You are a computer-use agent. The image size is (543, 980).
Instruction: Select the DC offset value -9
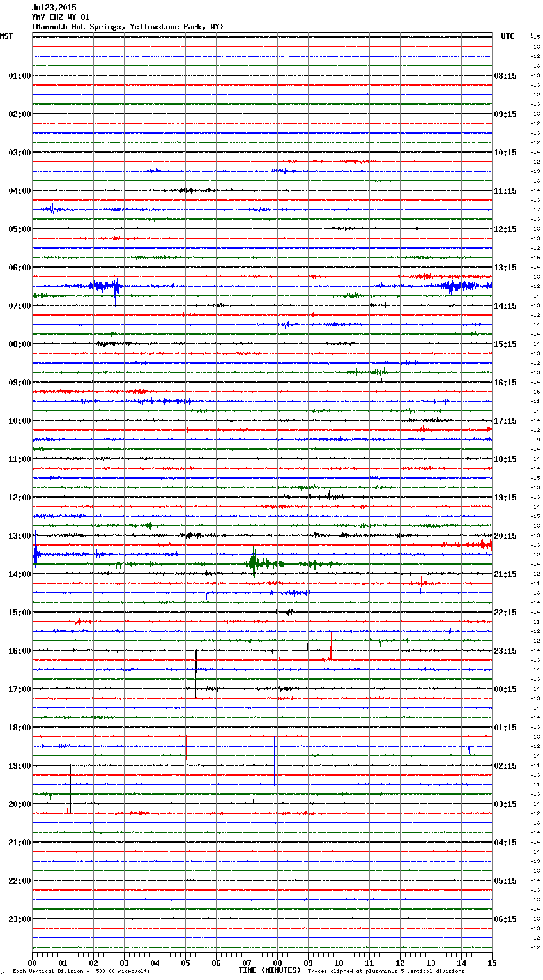tap(537, 440)
